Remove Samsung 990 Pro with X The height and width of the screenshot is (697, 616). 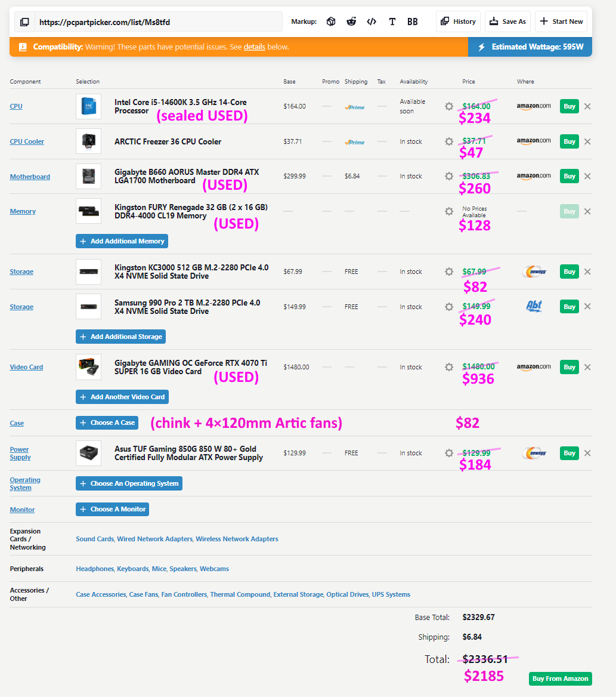tap(587, 306)
